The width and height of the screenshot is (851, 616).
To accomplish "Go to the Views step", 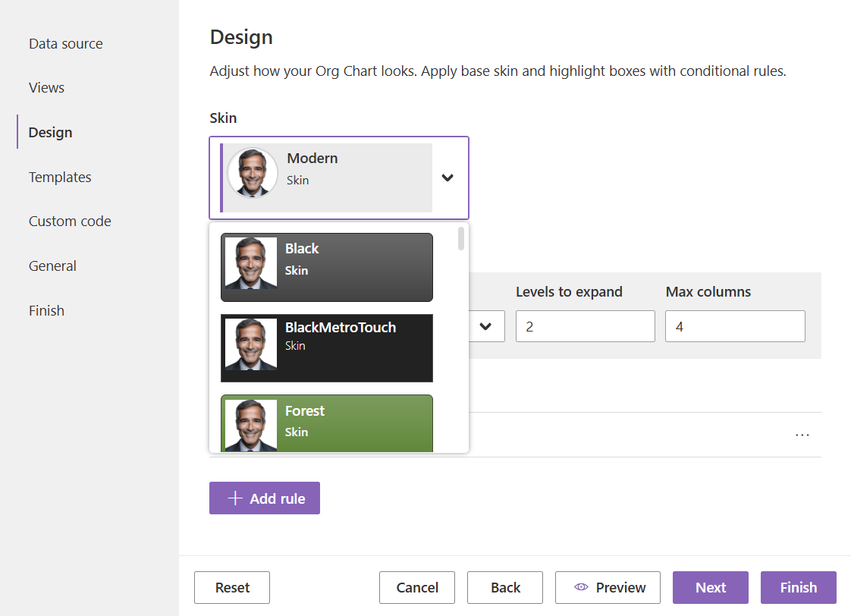I will 47,88.
